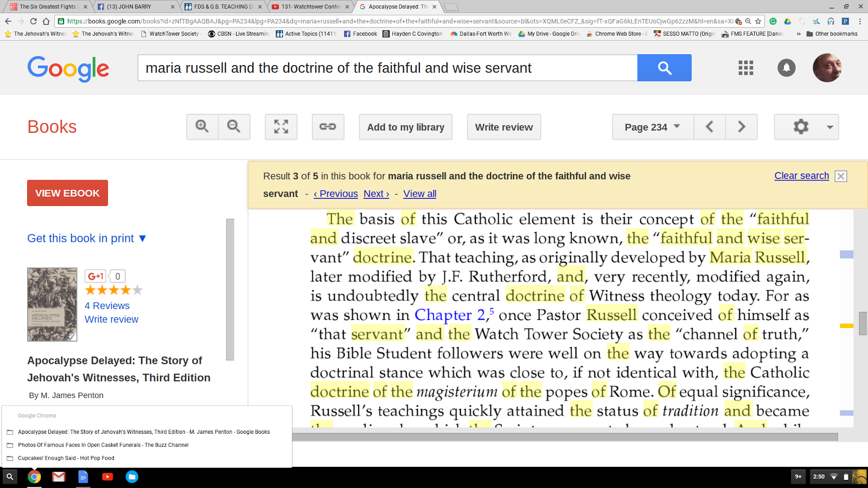Click the left sidebar vertical scrollbar
The width and height of the screenshot is (868, 488).
tap(230, 290)
